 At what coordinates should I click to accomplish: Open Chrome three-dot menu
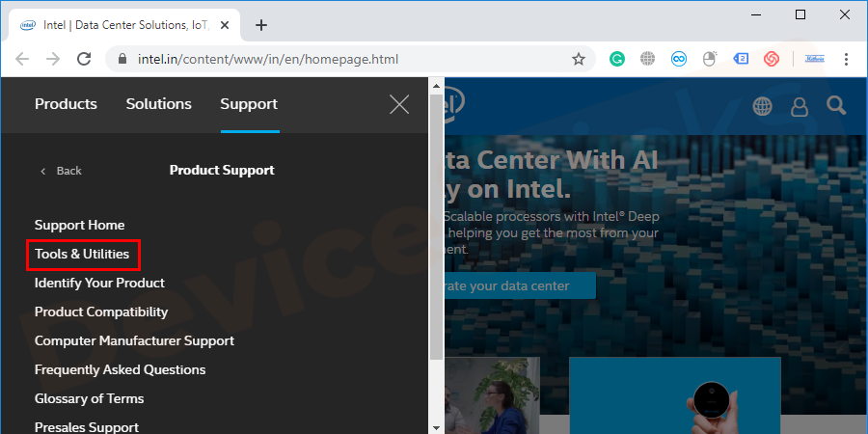pos(846,59)
